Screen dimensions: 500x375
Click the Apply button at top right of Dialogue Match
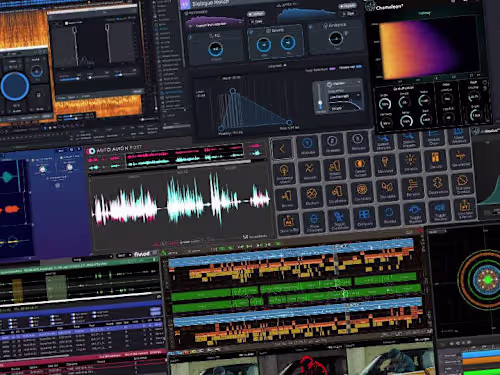pyautogui.click(x=347, y=6)
